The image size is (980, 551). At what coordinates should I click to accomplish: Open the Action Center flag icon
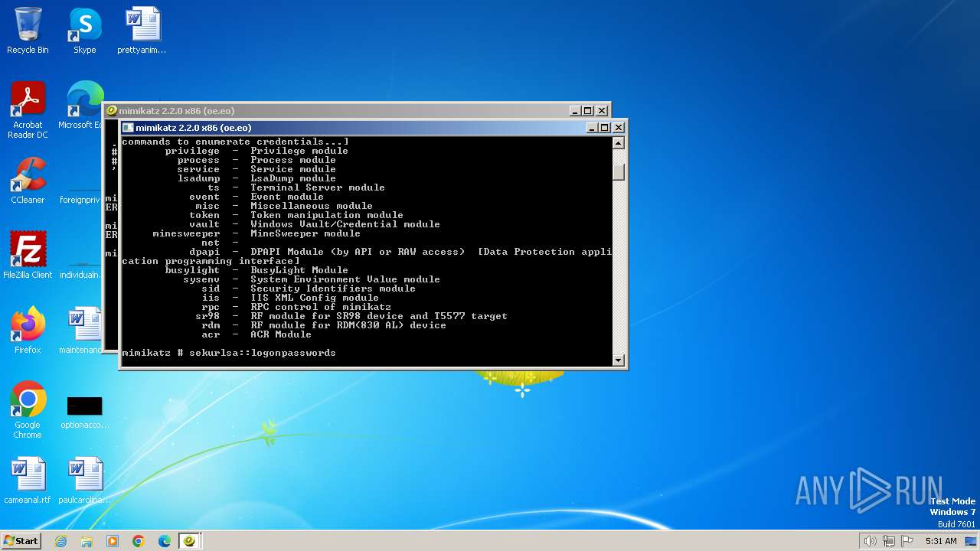(x=907, y=541)
